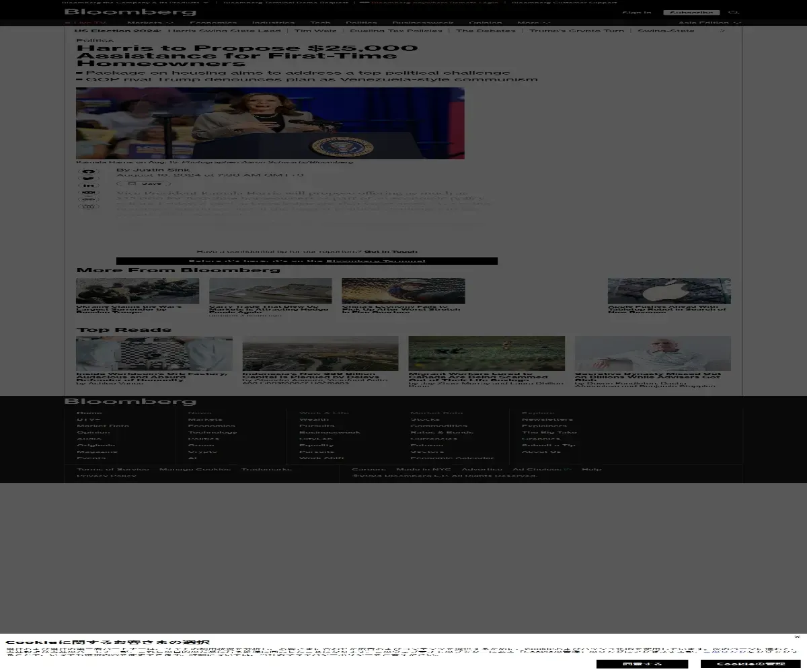Click Terms of Service in footer

pos(113,469)
